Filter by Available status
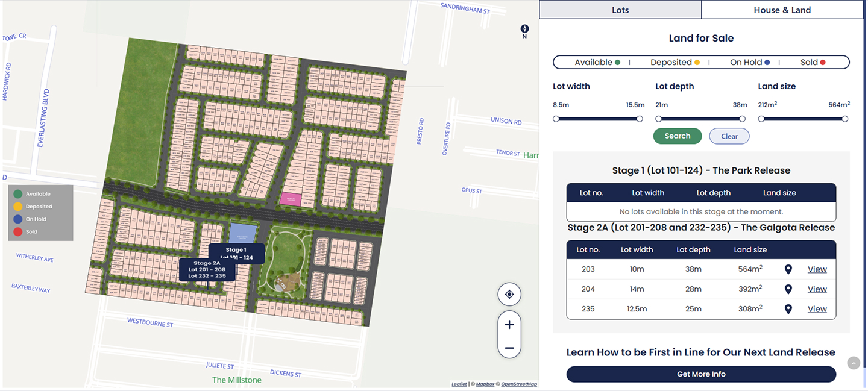 pyautogui.click(x=597, y=62)
